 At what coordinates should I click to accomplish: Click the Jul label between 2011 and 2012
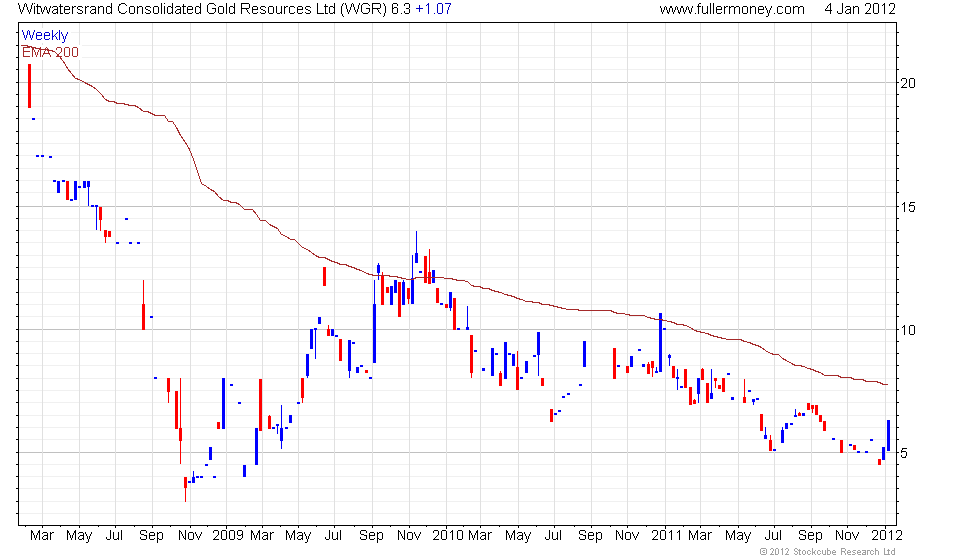773,536
